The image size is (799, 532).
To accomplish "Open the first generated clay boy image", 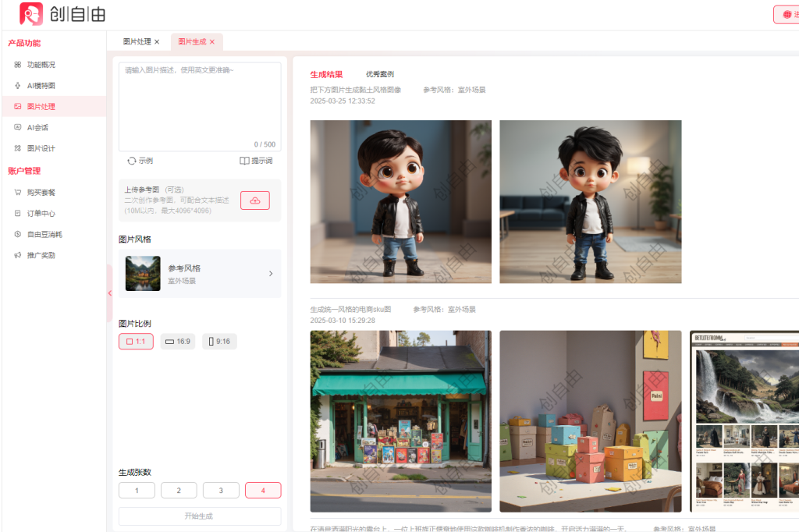I will pyautogui.click(x=400, y=201).
